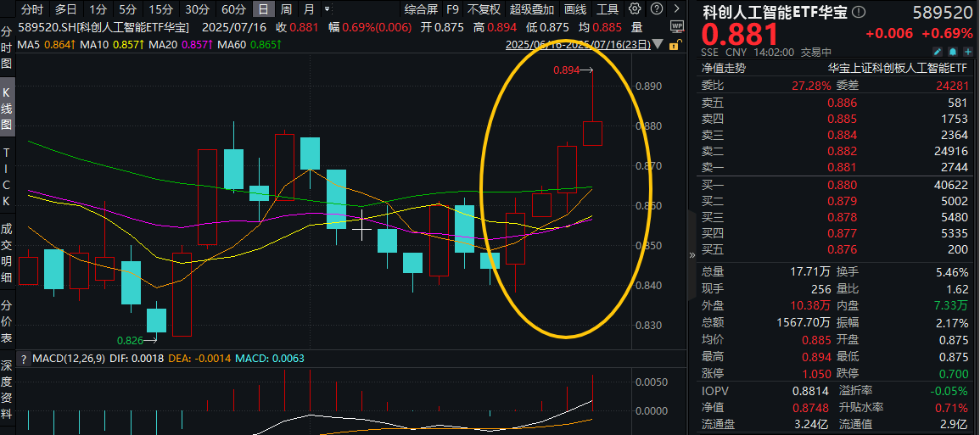Click the MACD question mark help icon
This screenshot has width=980, height=435.
click(24, 360)
